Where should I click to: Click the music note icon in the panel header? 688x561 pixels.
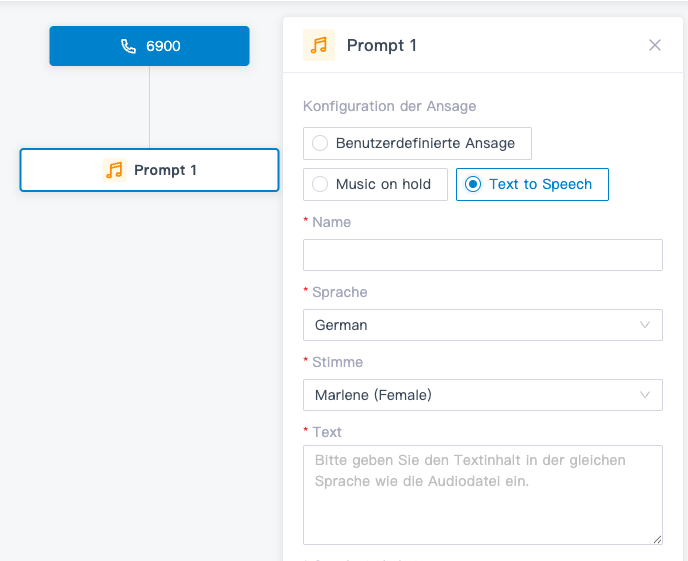[319, 45]
